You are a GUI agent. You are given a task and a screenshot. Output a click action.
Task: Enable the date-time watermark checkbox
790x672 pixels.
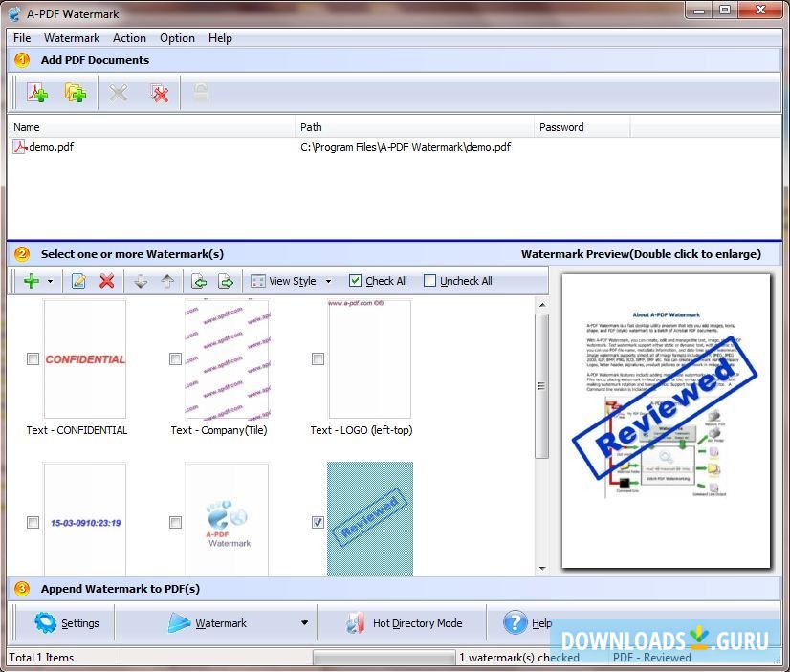33,523
